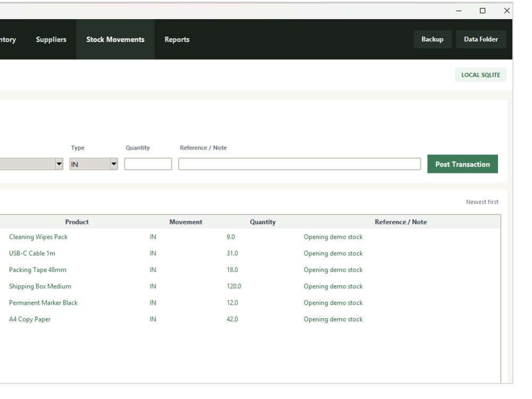
Task: Sort by Reference / Note column header
Action: pyautogui.click(x=401, y=222)
